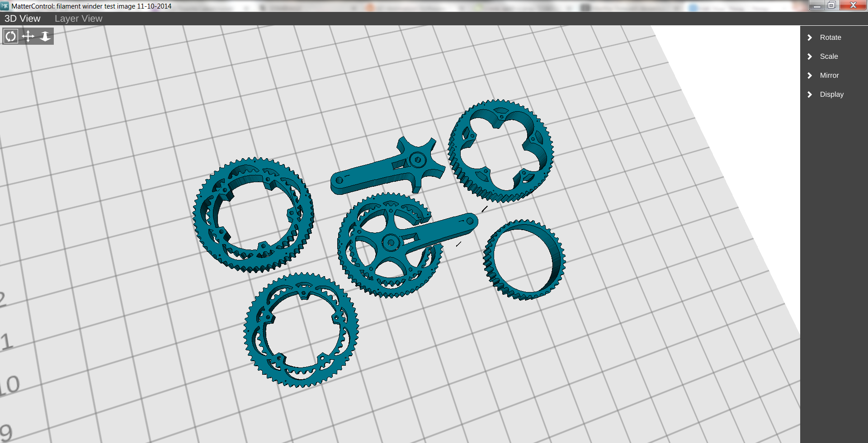Open the Display panel label
868x443 pixels.
(x=832, y=94)
